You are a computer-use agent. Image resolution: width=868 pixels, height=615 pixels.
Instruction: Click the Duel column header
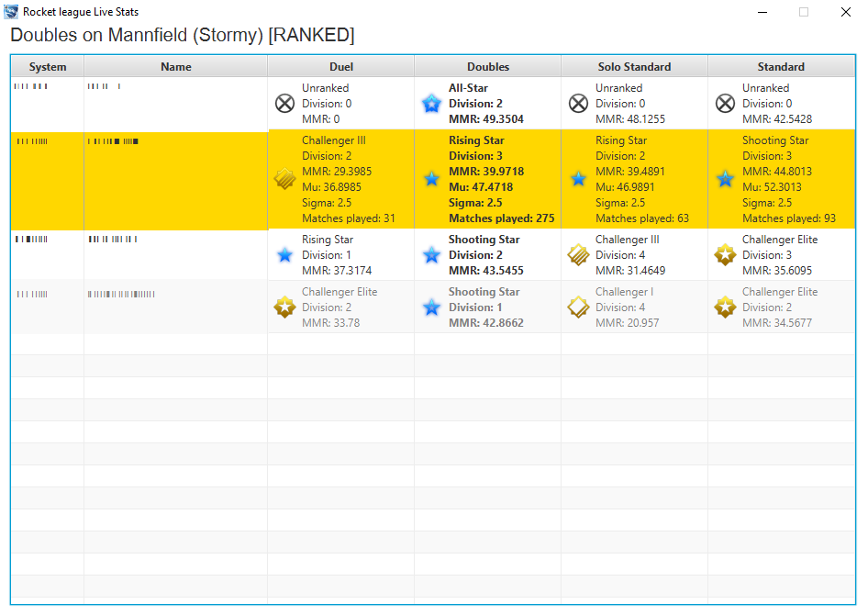coord(341,67)
